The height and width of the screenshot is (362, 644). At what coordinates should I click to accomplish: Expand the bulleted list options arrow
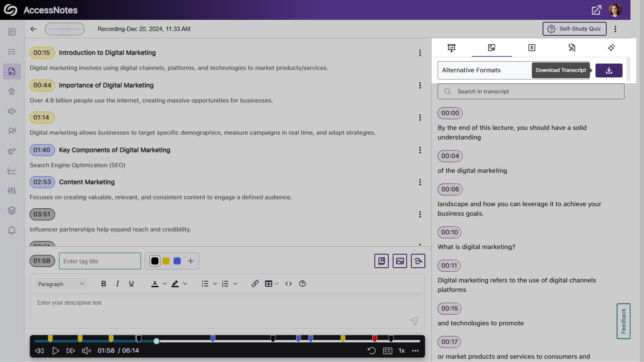pos(215,284)
